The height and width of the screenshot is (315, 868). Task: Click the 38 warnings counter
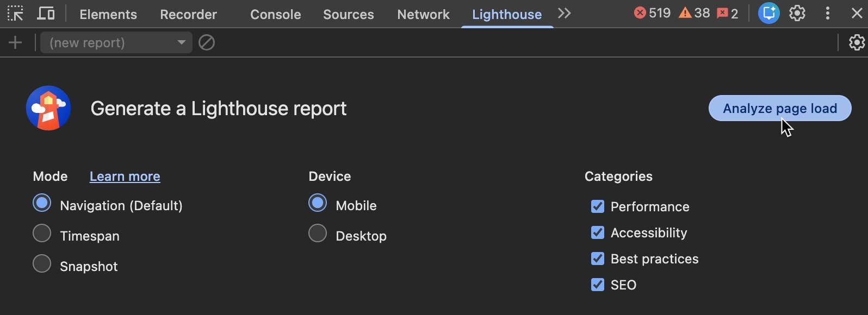coord(694,13)
